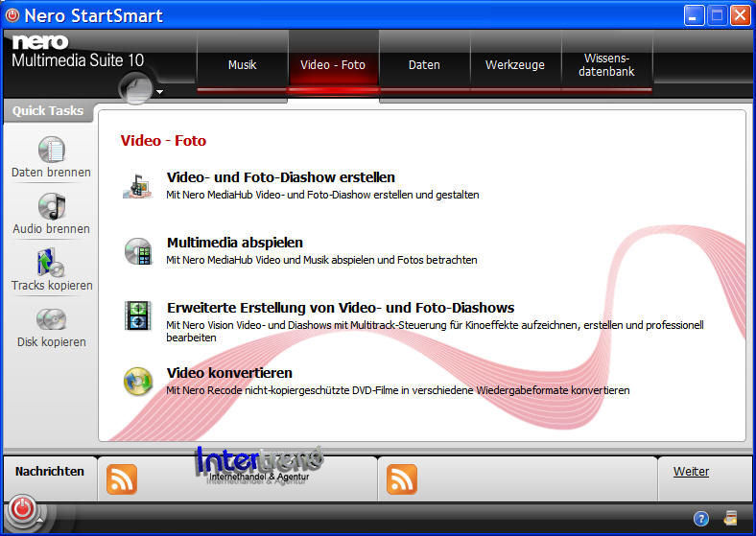756x536 pixels.
Task: Expand the dropdown arrow beside the round launcher icon
Action: pyautogui.click(x=159, y=92)
